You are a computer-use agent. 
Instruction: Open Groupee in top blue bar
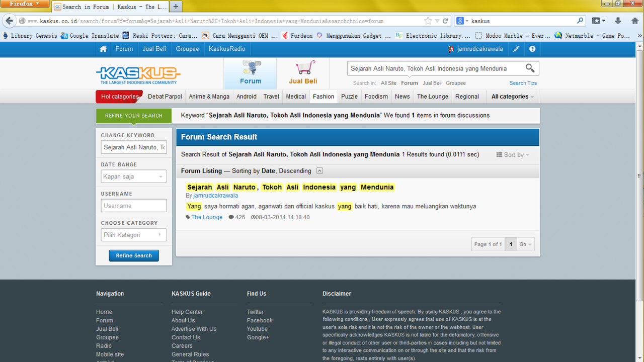187,49
